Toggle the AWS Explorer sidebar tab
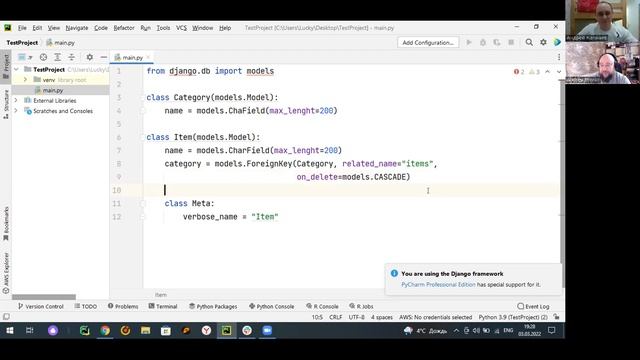 click(6, 273)
